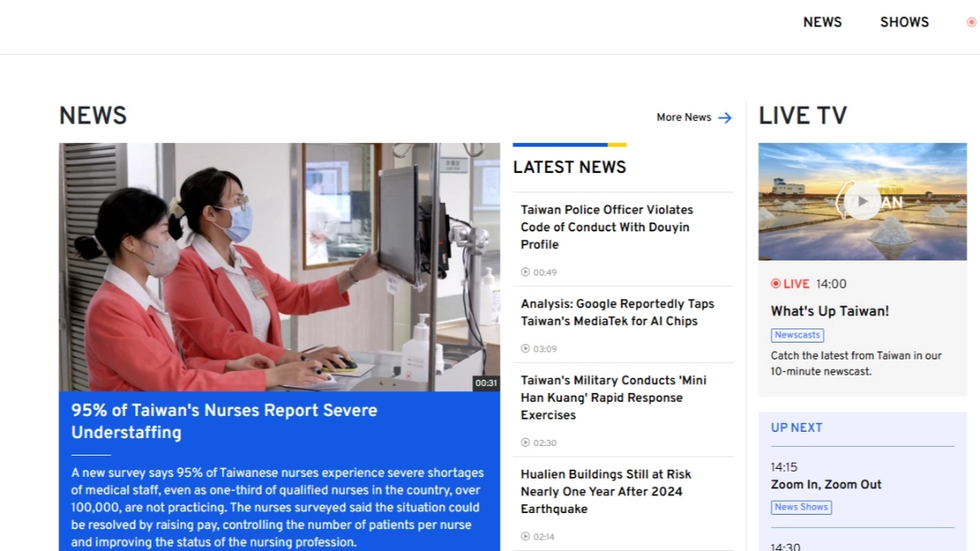
Task: Open the NEWS menu in the top navigation
Action: 822,22
